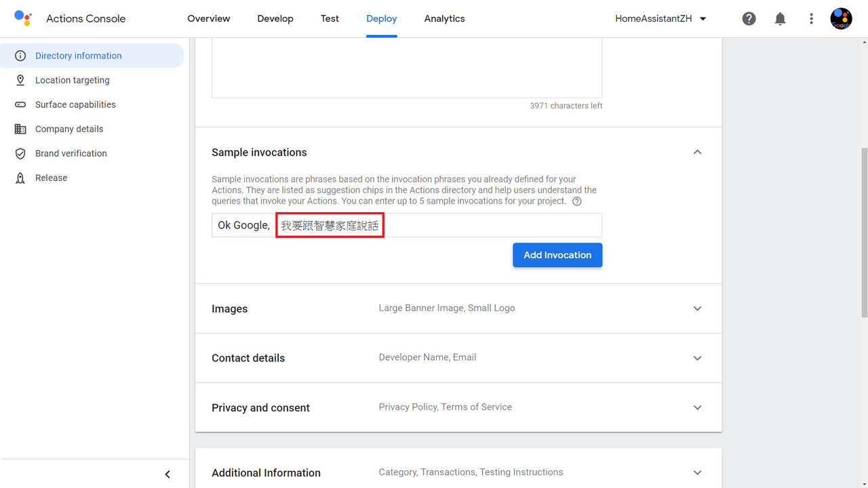
Task: Click 'Category, Transactions, Testing Instructions' text
Action: [471, 472]
